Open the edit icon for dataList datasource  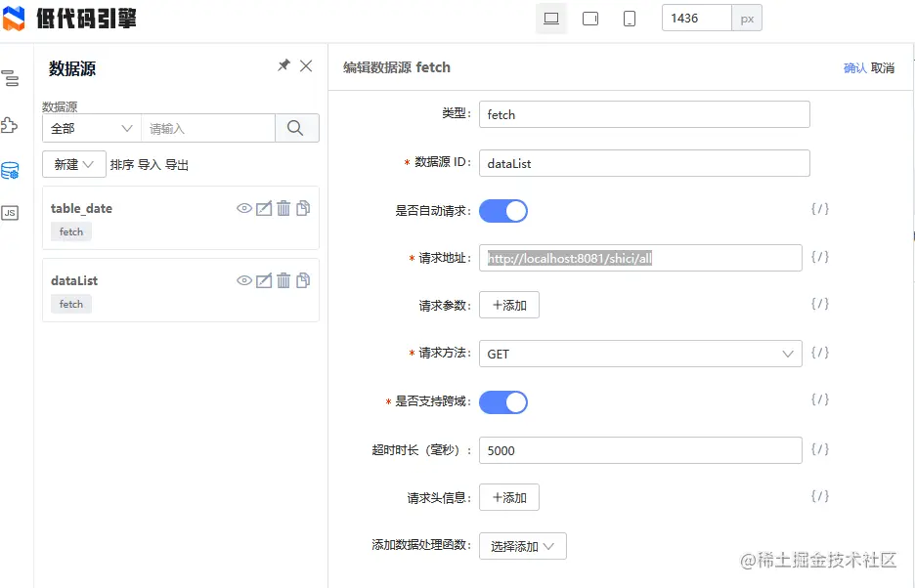[263, 280]
